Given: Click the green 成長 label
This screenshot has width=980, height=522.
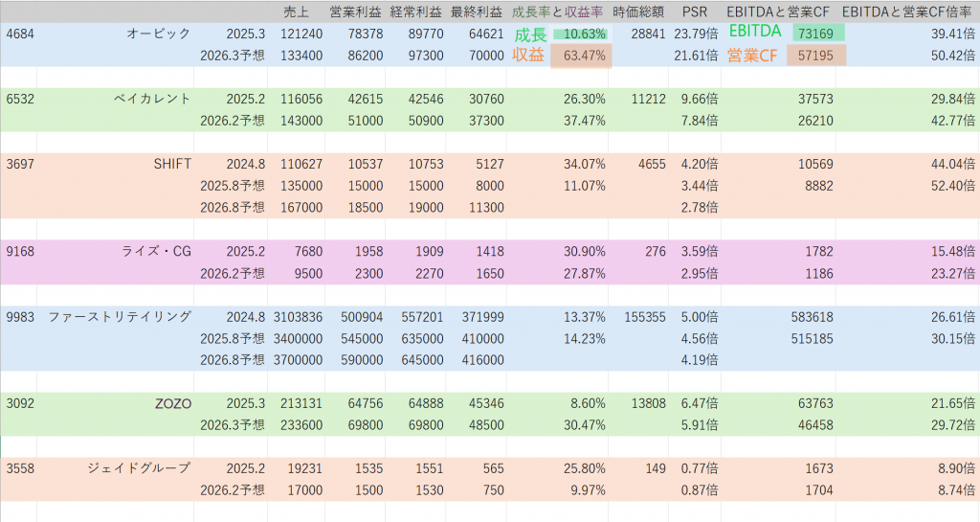Looking at the screenshot, I should tap(530, 34).
